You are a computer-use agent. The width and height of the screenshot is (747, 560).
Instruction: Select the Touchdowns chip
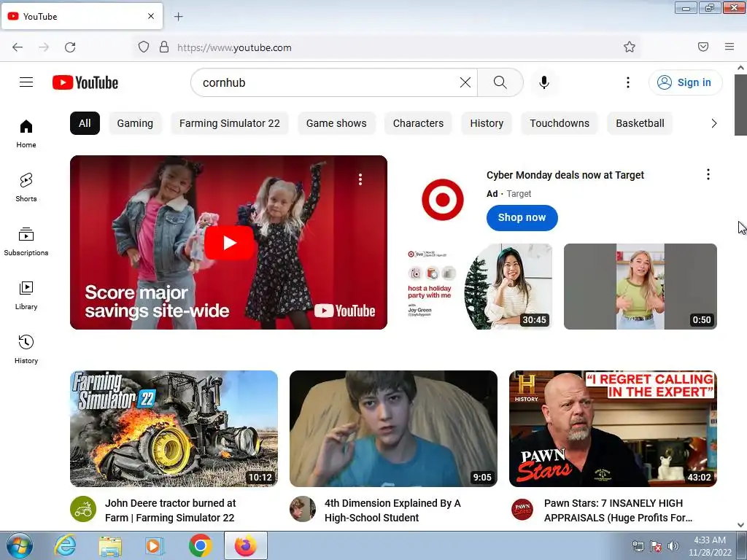click(x=560, y=123)
